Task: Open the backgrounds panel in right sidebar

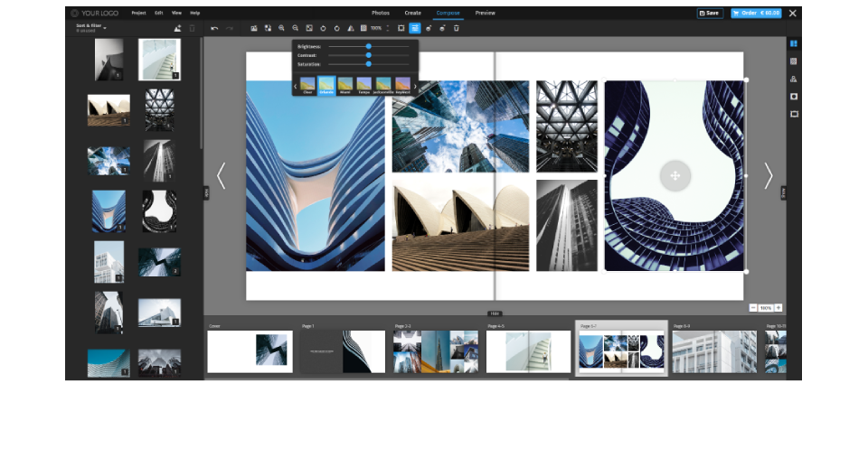Action: pyautogui.click(x=793, y=61)
